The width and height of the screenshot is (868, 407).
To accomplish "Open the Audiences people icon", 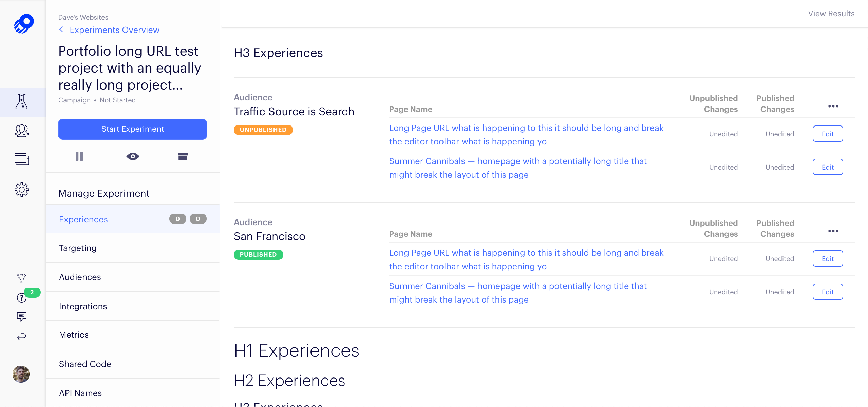I will (22, 131).
